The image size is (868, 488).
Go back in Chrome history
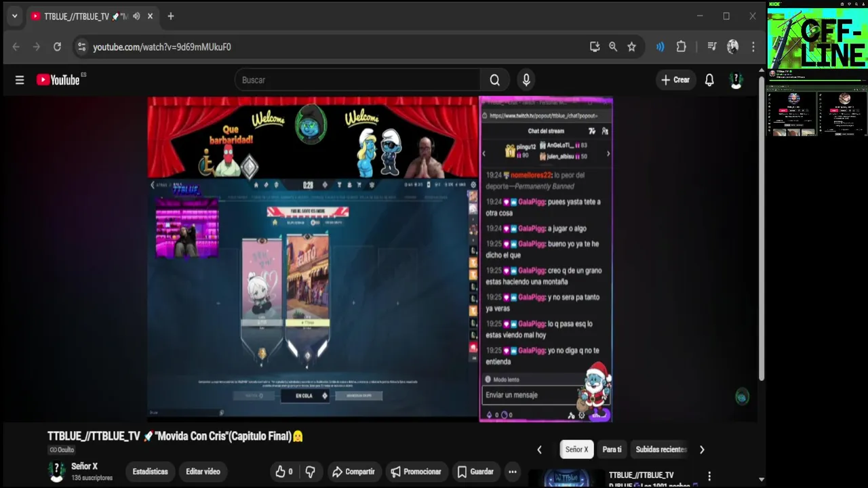coord(16,47)
